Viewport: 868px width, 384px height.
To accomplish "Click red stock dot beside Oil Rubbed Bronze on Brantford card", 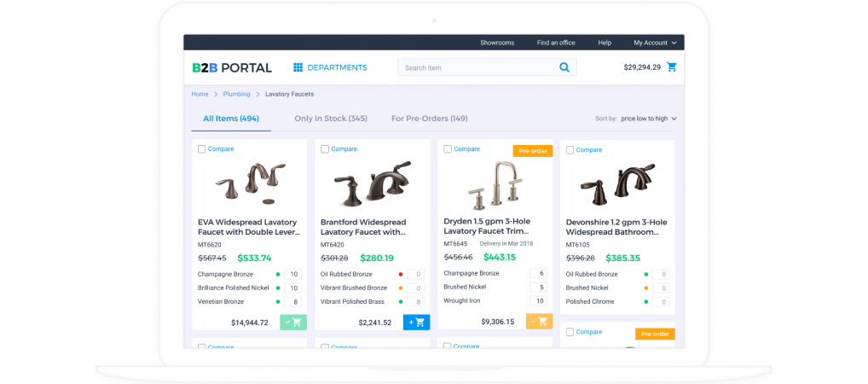I will pyautogui.click(x=401, y=274).
